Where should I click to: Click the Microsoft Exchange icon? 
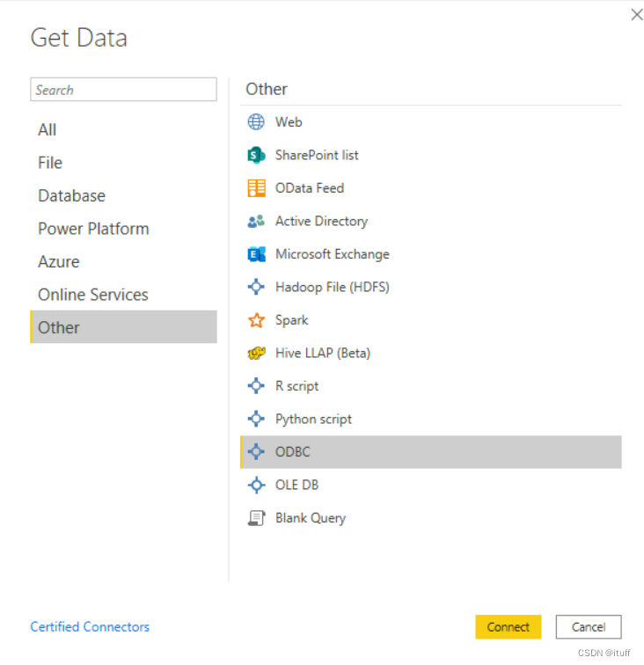point(256,254)
